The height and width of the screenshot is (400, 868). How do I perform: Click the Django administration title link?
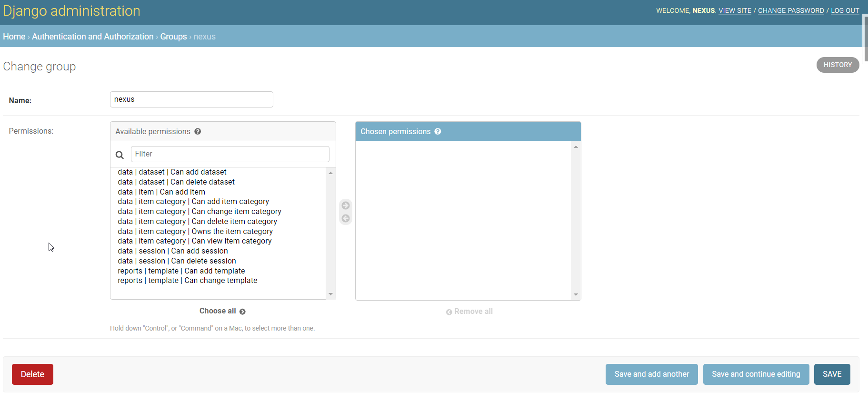pyautogui.click(x=72, y=11)
